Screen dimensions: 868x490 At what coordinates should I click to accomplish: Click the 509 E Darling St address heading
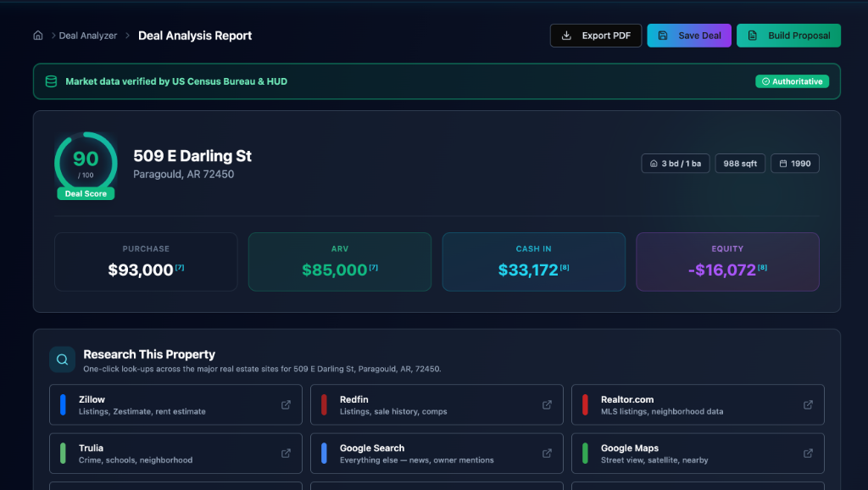pos(192,156)
